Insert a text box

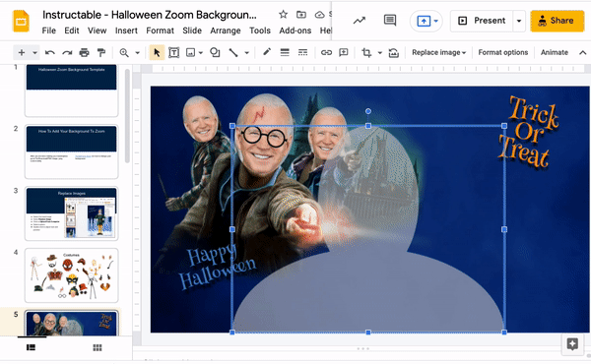tap(173, 53)
